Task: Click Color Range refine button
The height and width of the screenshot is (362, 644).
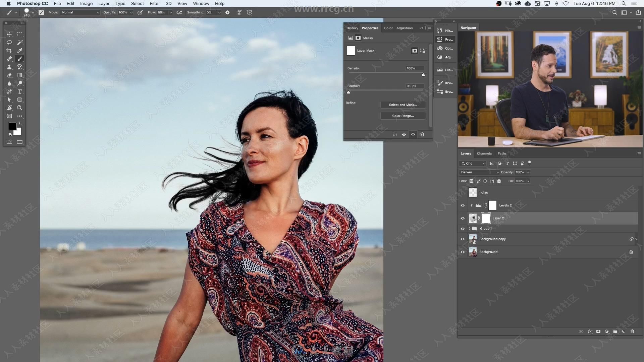Action: pyautogui.click(x=402, y=115)
